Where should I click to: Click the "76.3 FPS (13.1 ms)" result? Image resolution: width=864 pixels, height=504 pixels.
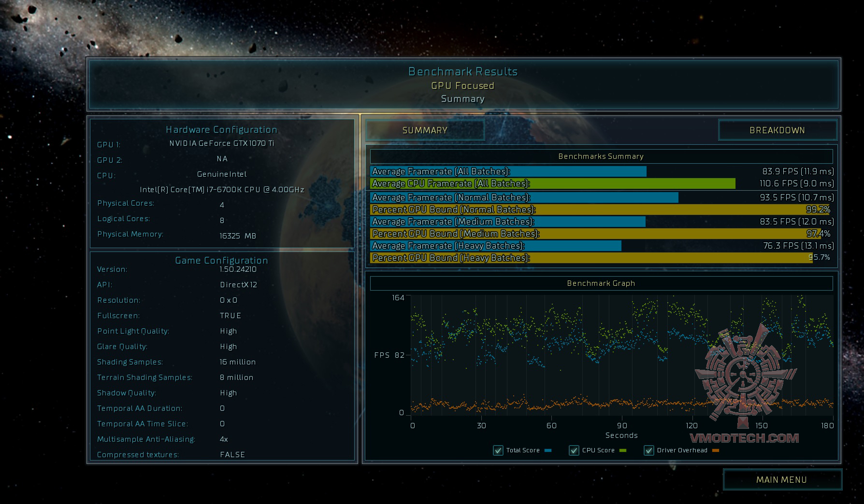coord(799,246)
